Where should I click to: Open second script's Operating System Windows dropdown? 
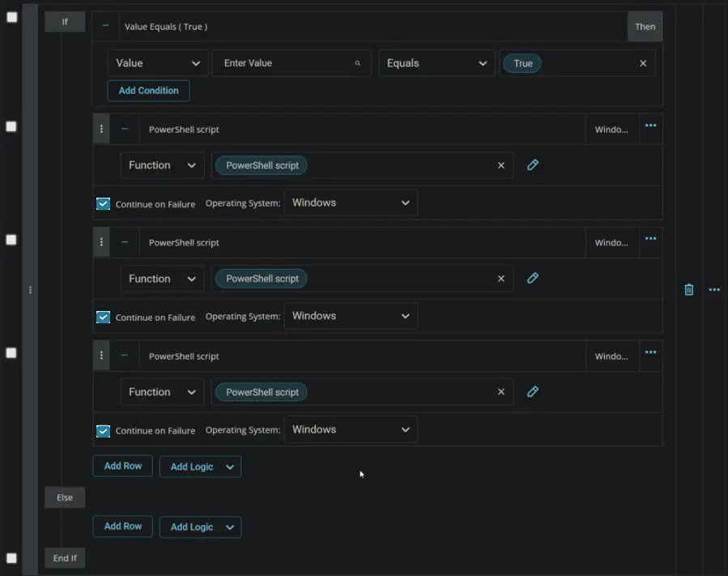tap(351, 316)
